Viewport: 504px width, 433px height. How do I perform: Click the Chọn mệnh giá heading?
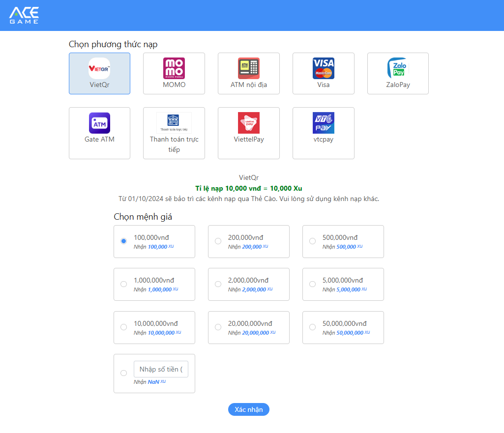(x=143, y=217)
